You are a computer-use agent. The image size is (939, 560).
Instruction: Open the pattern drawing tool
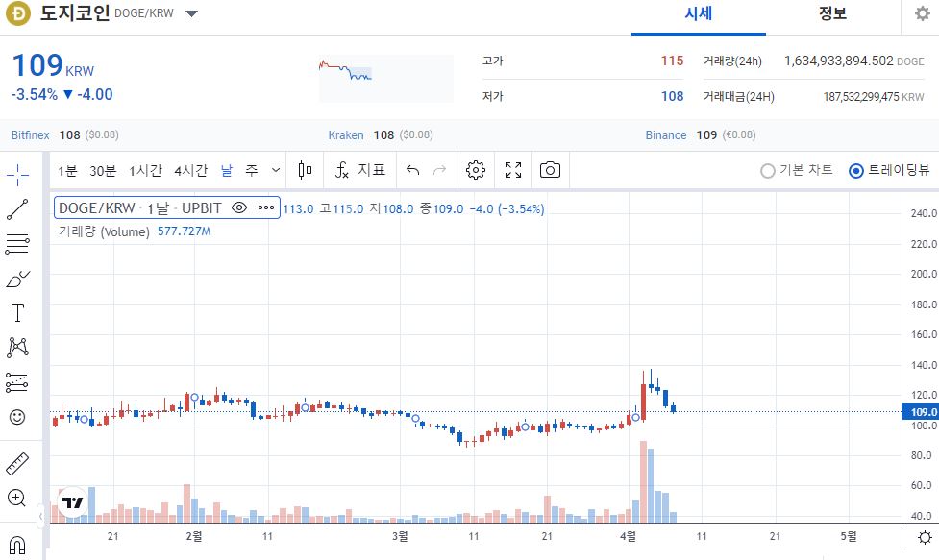18,348
